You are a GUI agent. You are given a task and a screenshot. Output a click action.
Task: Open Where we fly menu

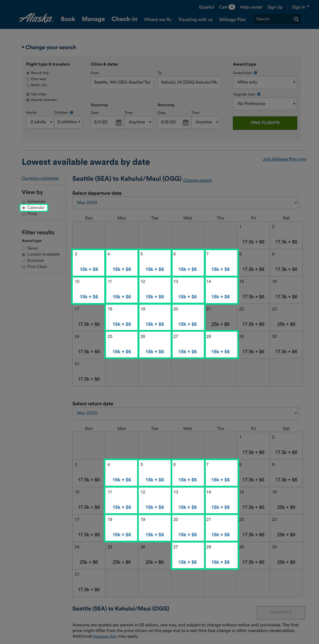(158, 19)
